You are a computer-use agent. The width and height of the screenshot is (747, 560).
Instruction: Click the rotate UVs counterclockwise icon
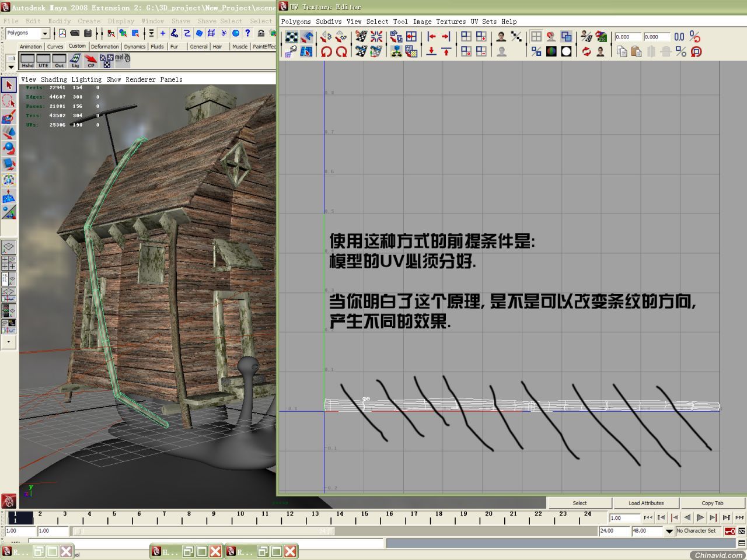click(x=326, y=51)
